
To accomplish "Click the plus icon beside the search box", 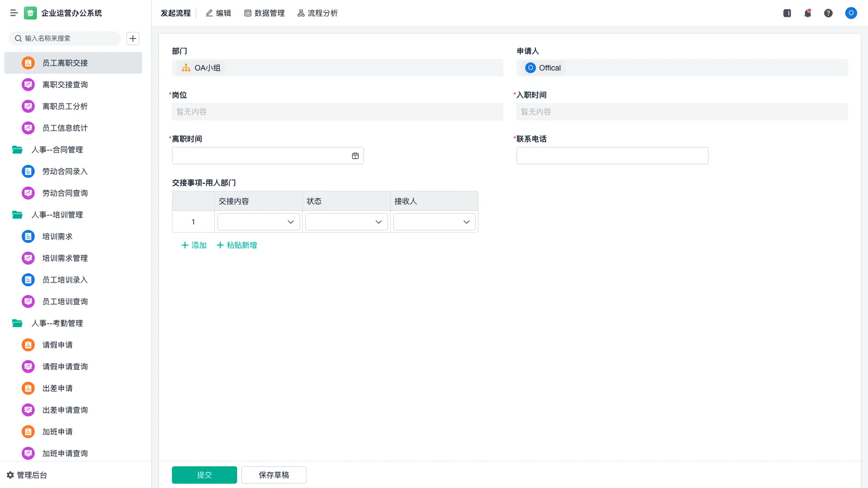I will click(x=133, y=38).
